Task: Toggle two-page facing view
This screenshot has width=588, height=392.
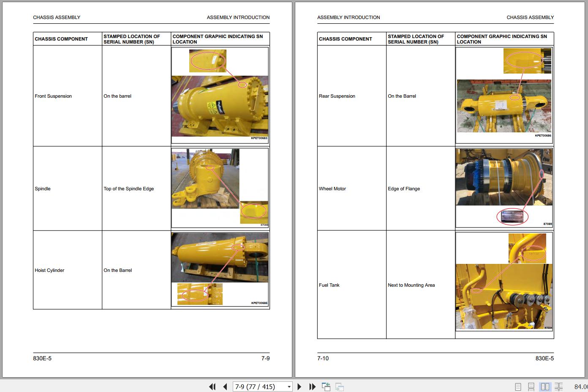Action: click(545, 387)
